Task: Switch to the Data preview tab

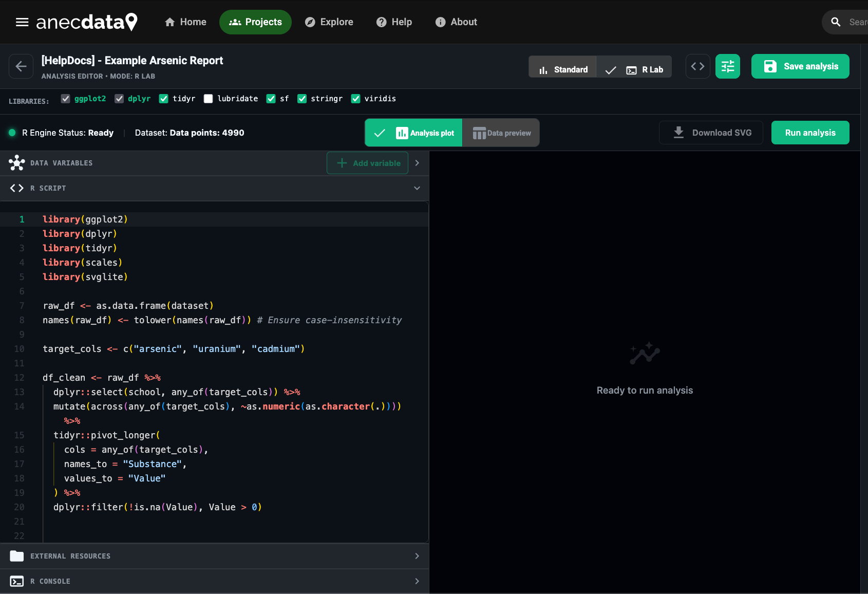Action: coord(501,133)
